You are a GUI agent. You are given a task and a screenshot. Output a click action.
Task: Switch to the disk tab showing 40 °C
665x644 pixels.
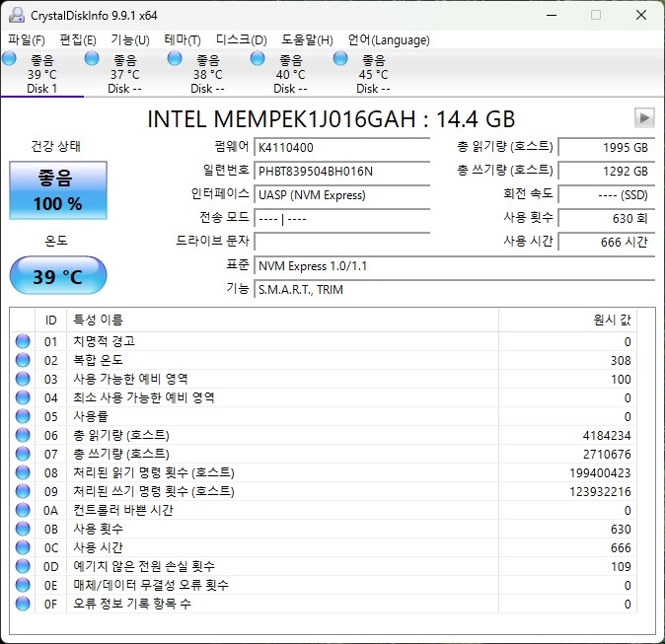tap(290, 74)
